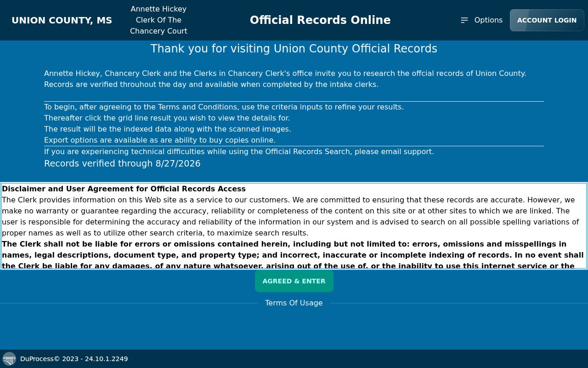This screenshot has height=368, width=588.
Task: Click the Agreed & Enter button
Action: click(x=294, y=281)
